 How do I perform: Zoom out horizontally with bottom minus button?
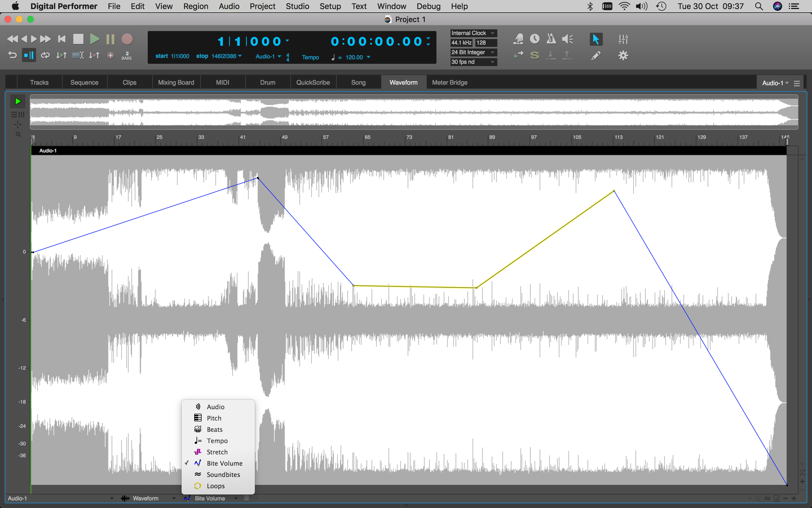(x=785, y=498)
